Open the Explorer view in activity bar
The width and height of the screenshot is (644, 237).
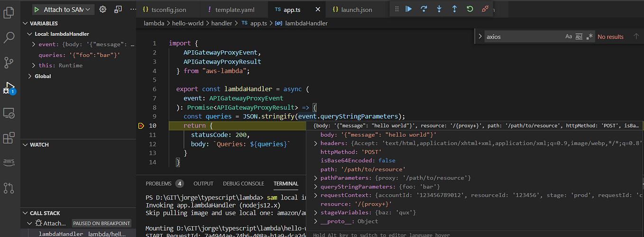click(x=9, y=12)
